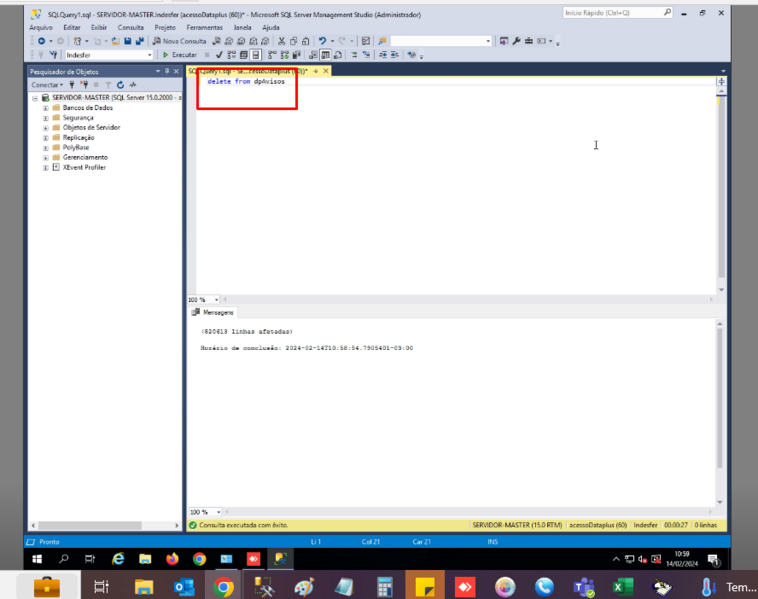Click the refresh icon in Object Explorer
This screenshot has height=599, width=758.
point(120,85)
